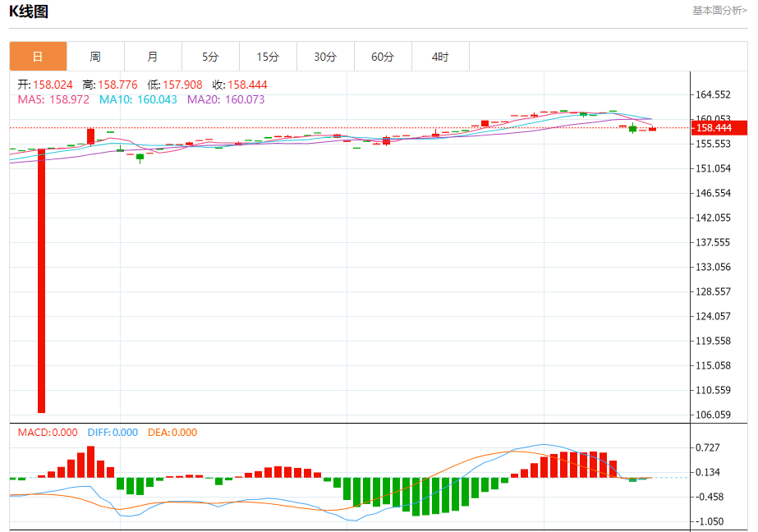
Task: Switch to the 4时 timeframe tab
Action: (x=440, y=57)
